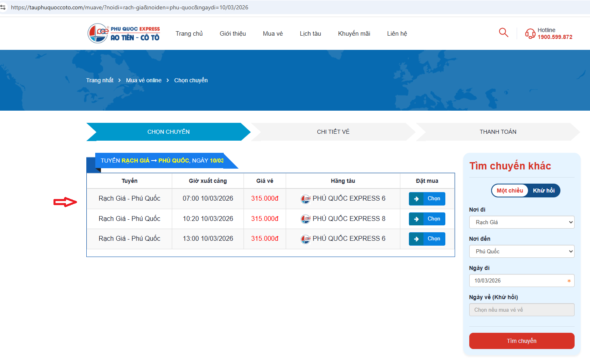Follow the Mua vé online breadcrumb link

(x=143, y=80)
